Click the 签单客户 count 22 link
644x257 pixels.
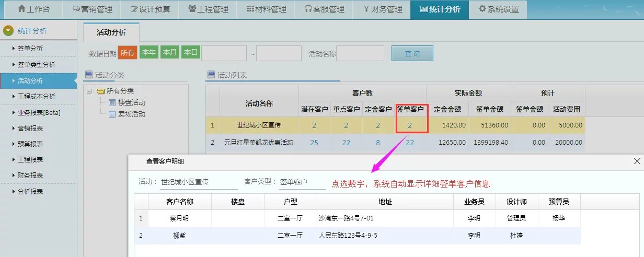point(410,143)
